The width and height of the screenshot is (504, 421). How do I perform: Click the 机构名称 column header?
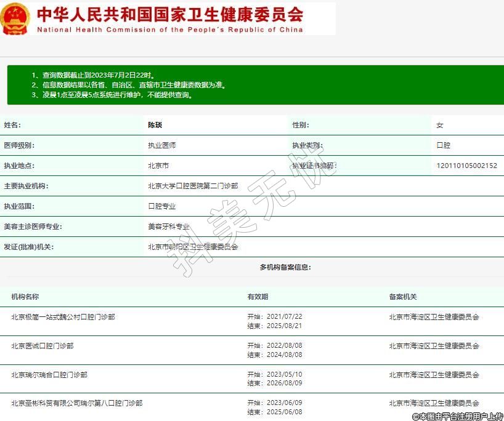click(25, 297)
